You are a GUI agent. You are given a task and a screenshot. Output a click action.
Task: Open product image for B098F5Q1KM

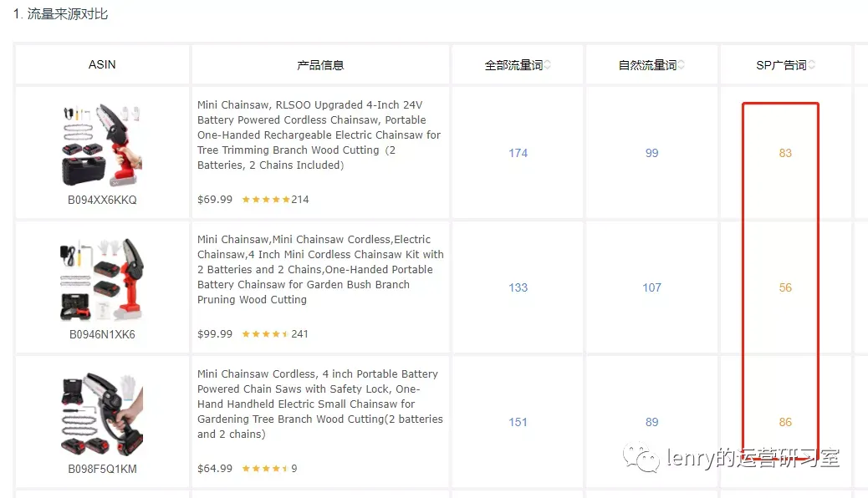pyautogui.click(x=102, y=414)
